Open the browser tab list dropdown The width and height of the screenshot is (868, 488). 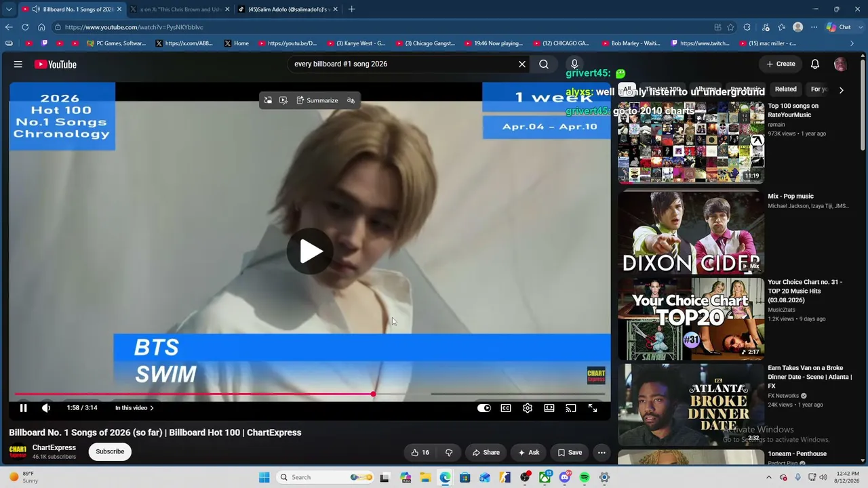click(x=9, y=9)
